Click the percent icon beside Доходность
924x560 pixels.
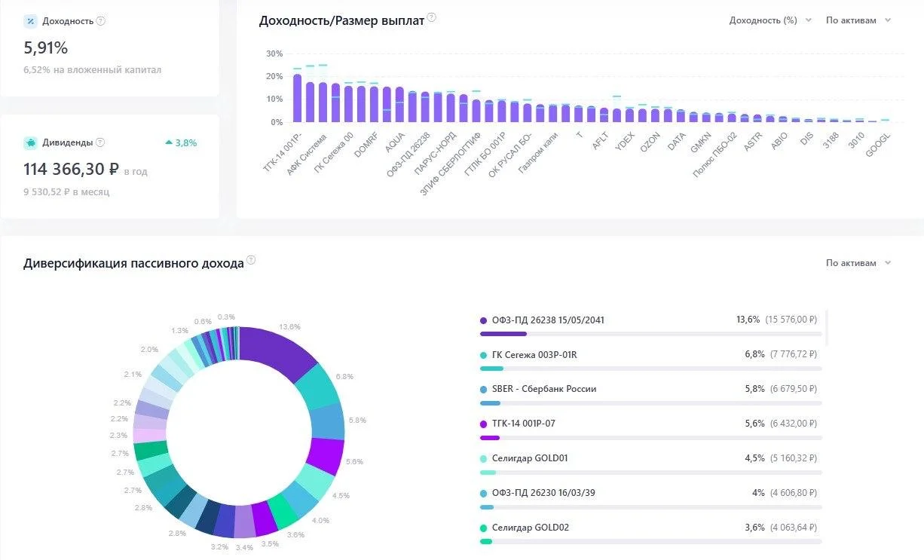30,21
